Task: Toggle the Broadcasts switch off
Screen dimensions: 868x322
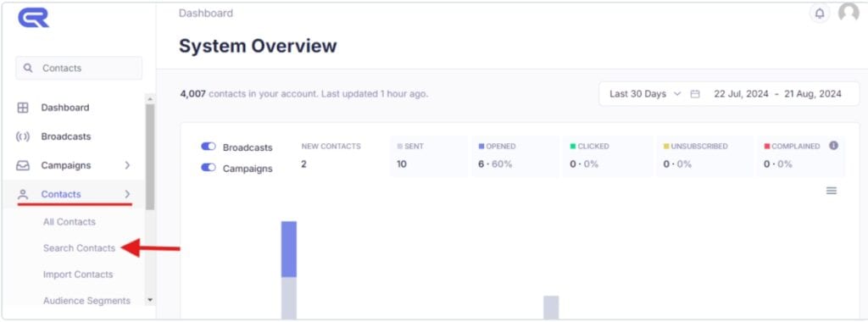Action: 209,147
